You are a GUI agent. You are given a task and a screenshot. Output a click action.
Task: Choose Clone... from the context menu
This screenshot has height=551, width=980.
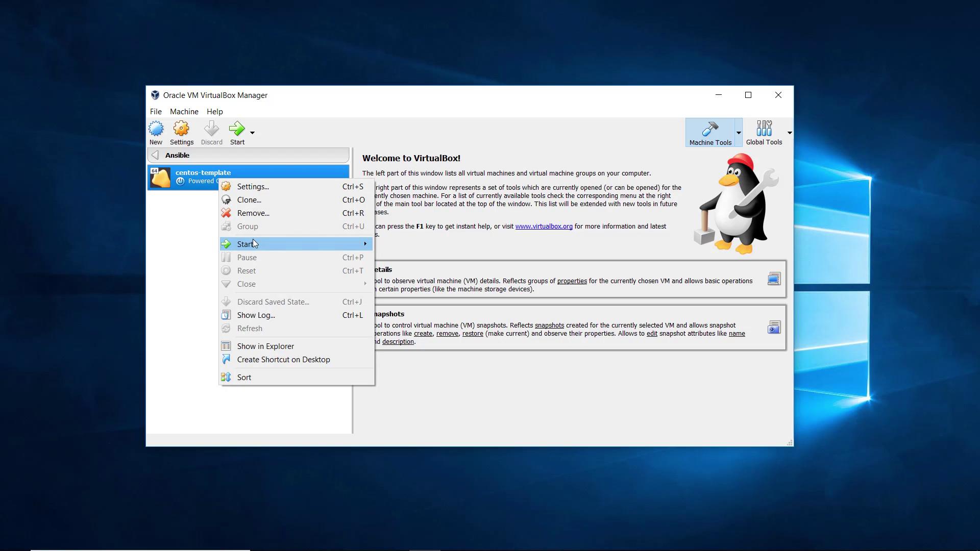pos(249,200)
